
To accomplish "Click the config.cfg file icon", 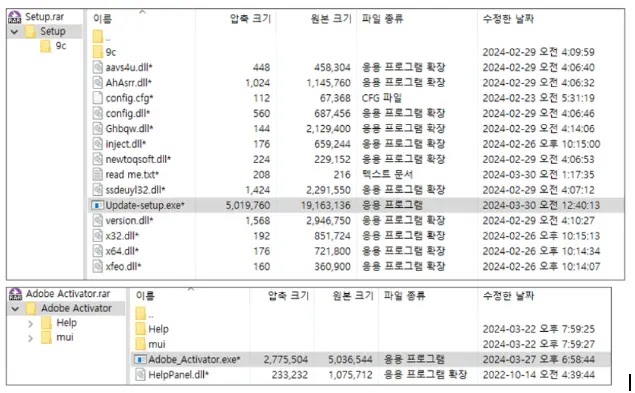I will point(98,98).
